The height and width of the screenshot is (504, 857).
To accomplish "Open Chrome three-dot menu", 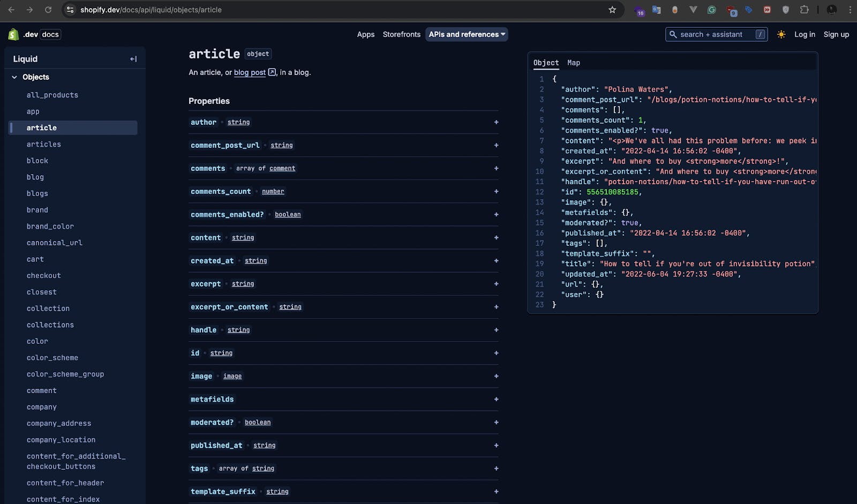I will (850, 10).
